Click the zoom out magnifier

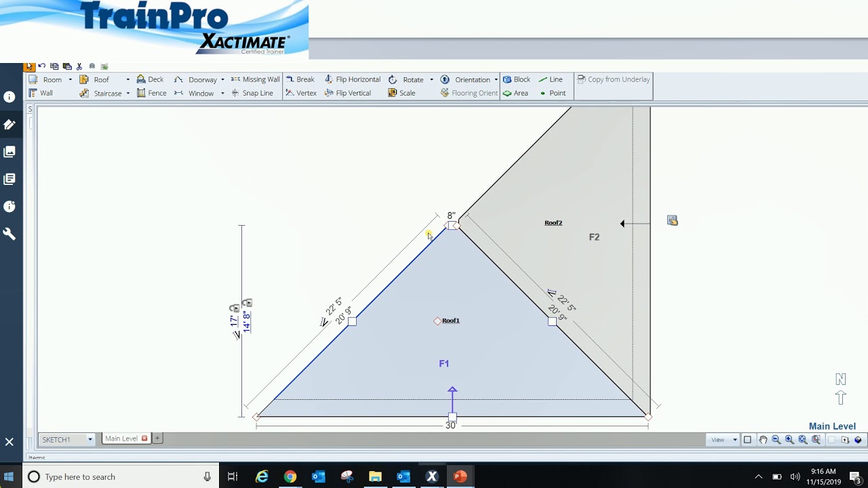coord(776,440)
